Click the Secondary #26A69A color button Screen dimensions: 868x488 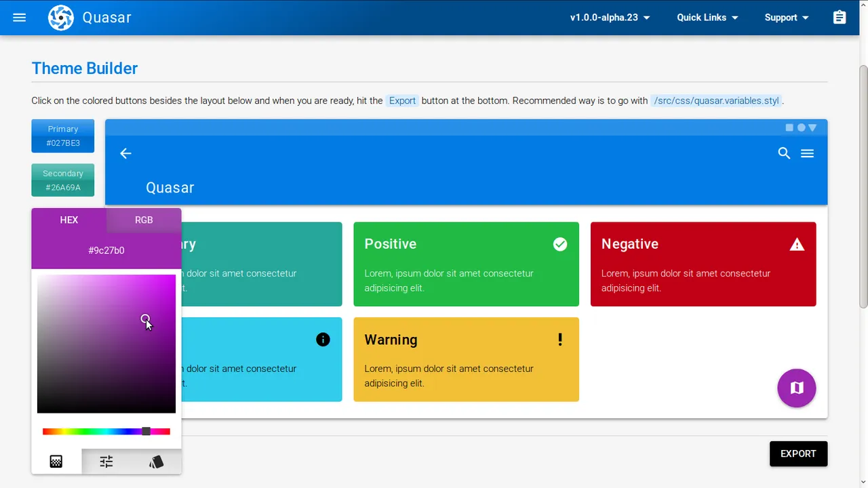coord(63,180)
